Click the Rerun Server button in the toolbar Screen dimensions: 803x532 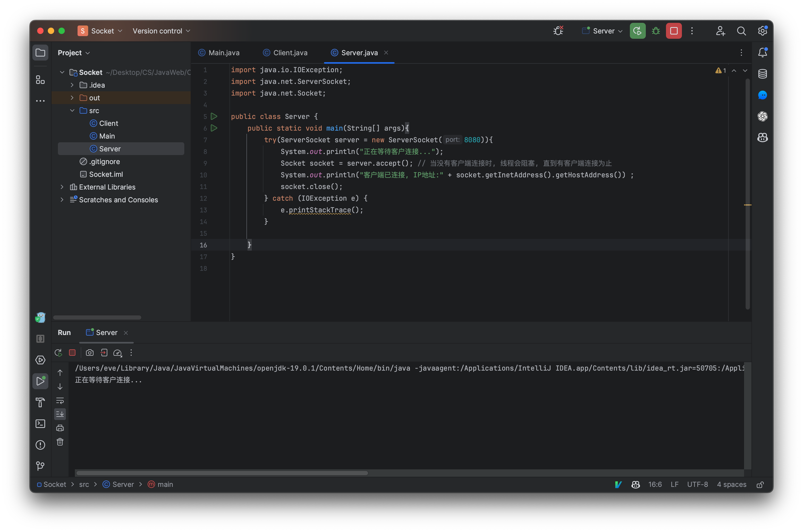(637, 31)
